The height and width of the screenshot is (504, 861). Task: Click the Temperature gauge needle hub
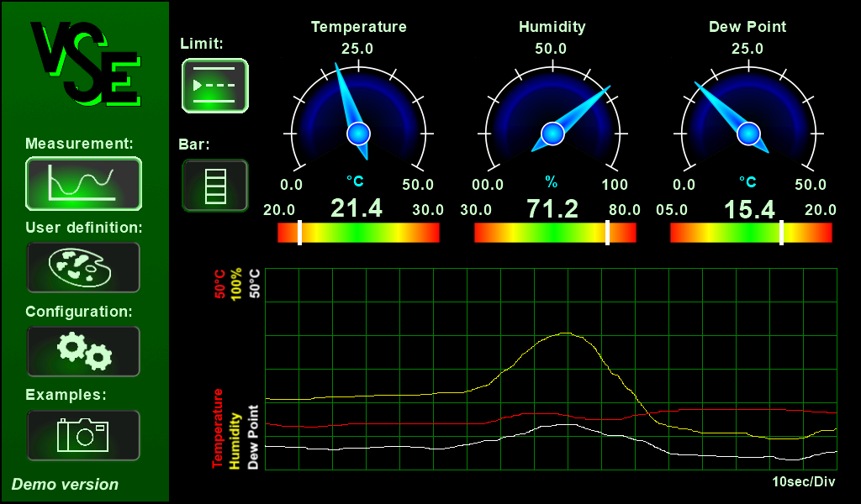pyautogui.click(x=359, y=133)
